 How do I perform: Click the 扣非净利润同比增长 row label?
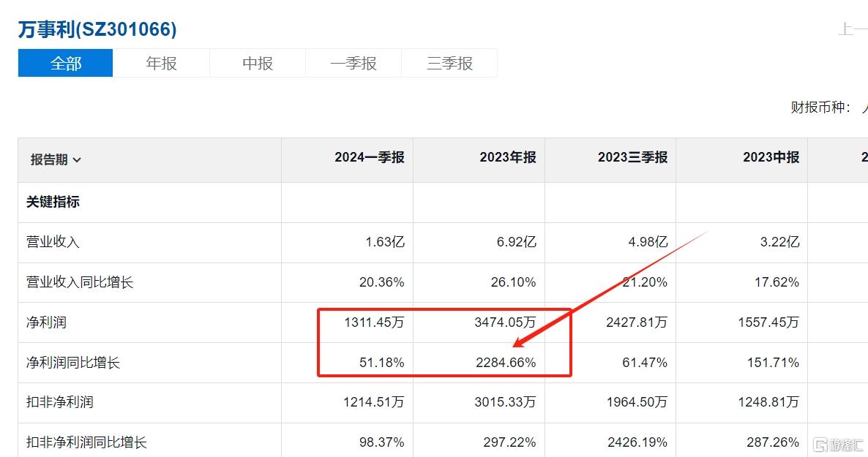pyautogui.click(x=86, y=442)
